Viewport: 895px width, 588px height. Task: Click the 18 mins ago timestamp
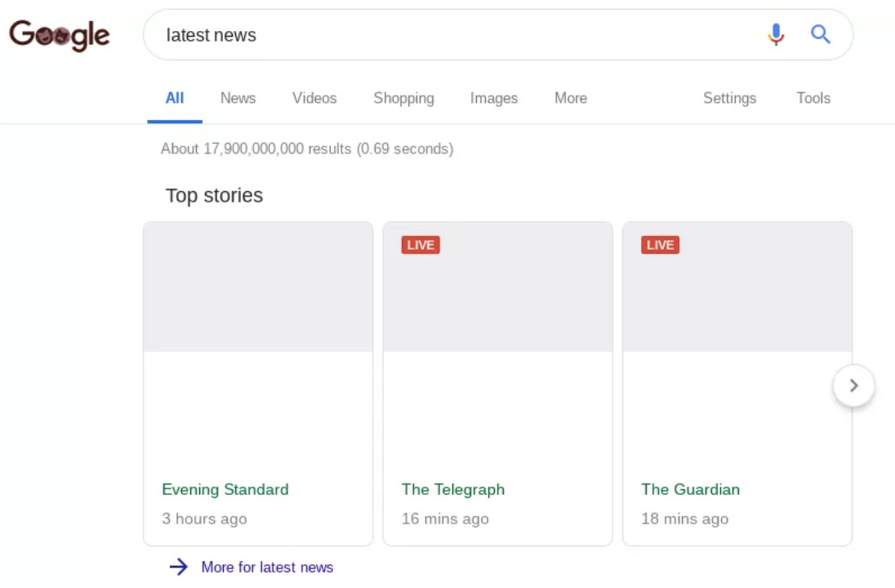pyautogui.click(x=685, y=519)
